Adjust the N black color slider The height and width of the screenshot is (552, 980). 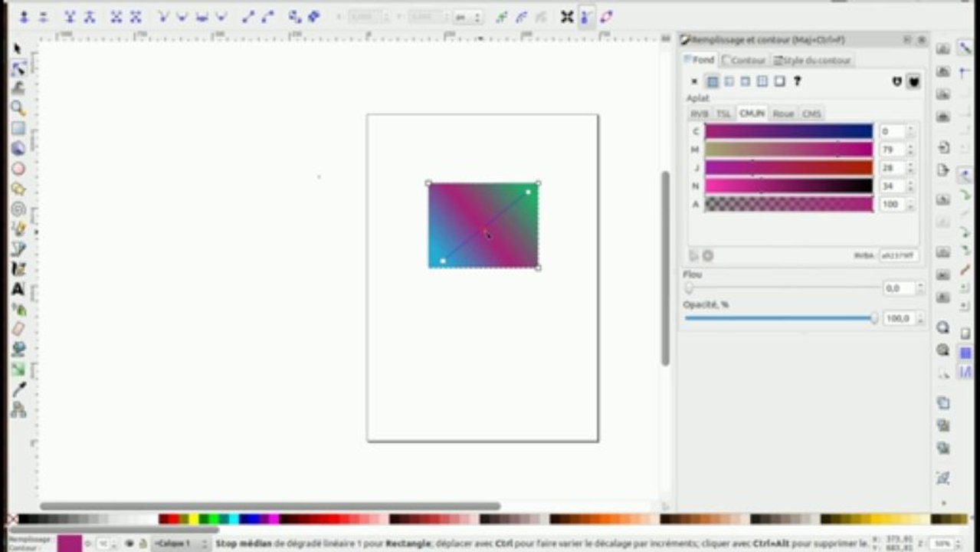[788, 186]
